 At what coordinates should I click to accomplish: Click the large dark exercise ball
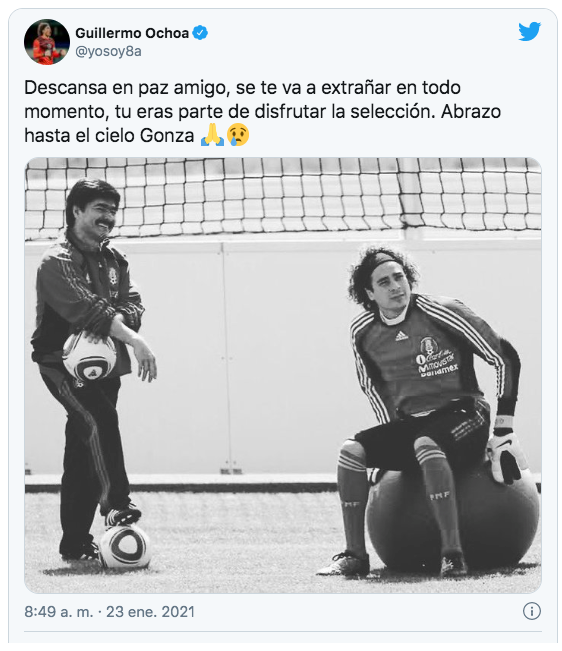pyautogui.click(x=452, y=519)
